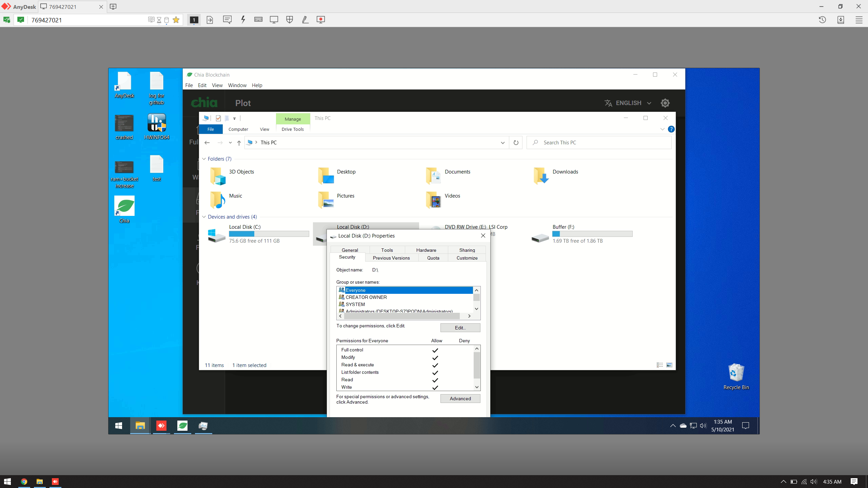
Task: Open Drive Tools ribbon tab
Action: pos(293,129)
